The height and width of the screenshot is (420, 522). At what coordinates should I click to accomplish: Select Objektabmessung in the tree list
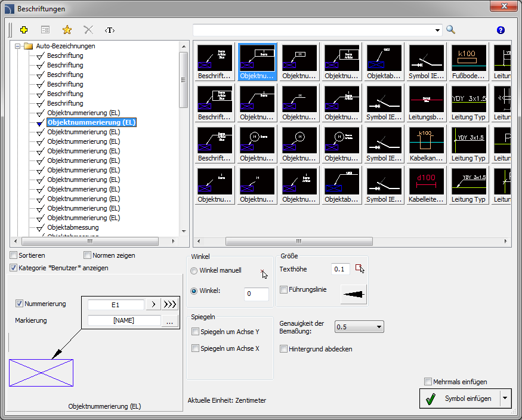[73, 227]
